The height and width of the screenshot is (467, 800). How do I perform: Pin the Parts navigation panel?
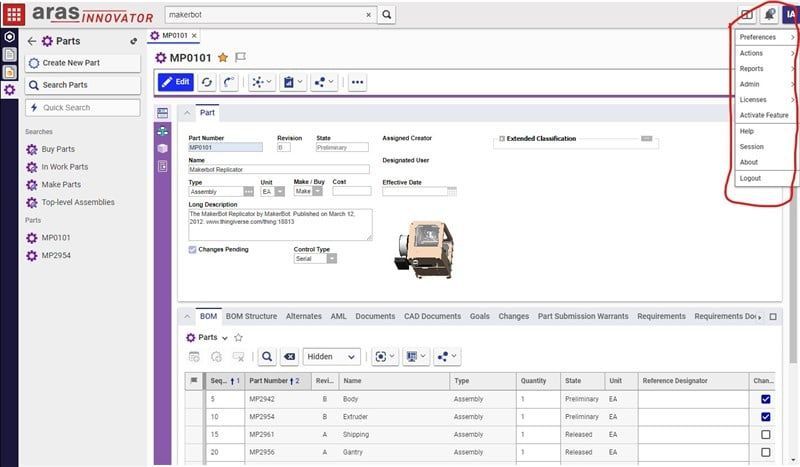134,41
